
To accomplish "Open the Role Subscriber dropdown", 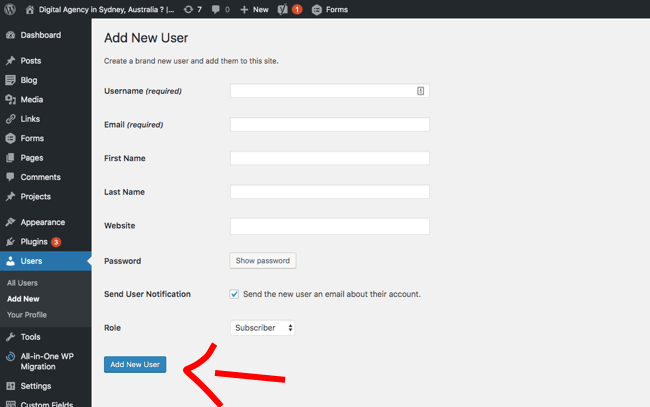I will [262, 328].
